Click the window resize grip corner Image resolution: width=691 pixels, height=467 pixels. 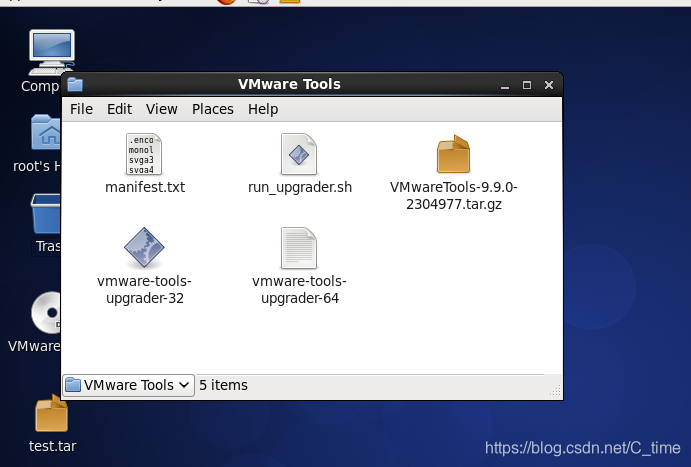pos(555,390)
